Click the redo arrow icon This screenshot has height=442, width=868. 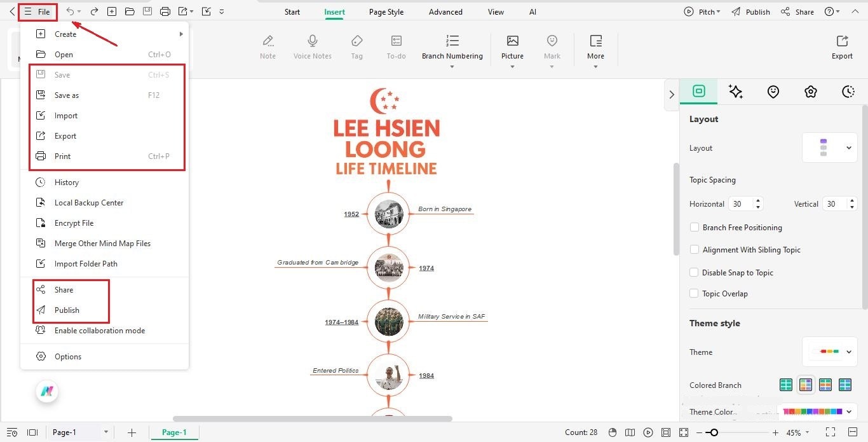point(94,12)
